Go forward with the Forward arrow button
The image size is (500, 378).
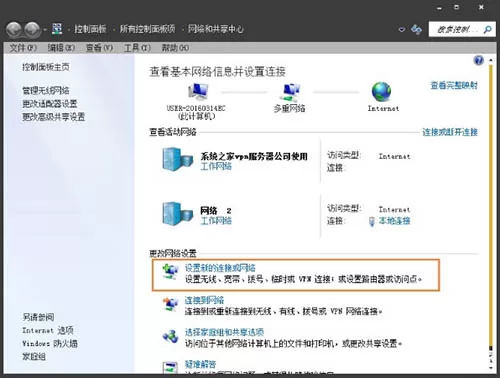33,29
